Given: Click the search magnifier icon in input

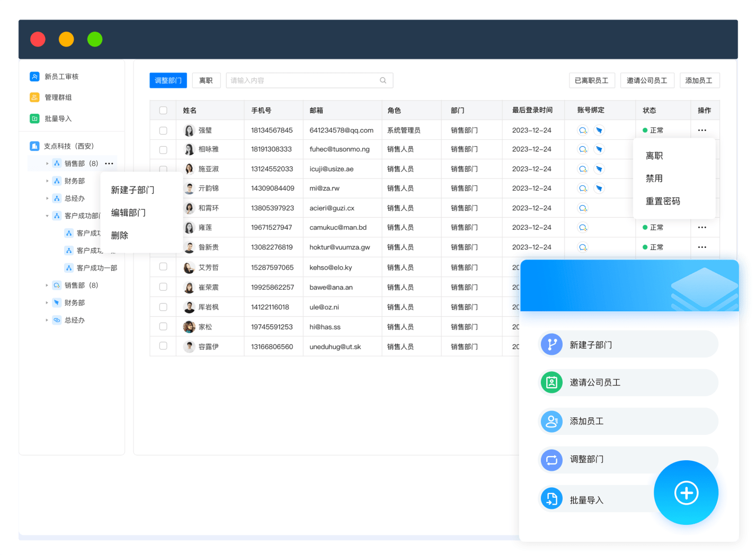Looking at the screenshot, I should (383, 80).
